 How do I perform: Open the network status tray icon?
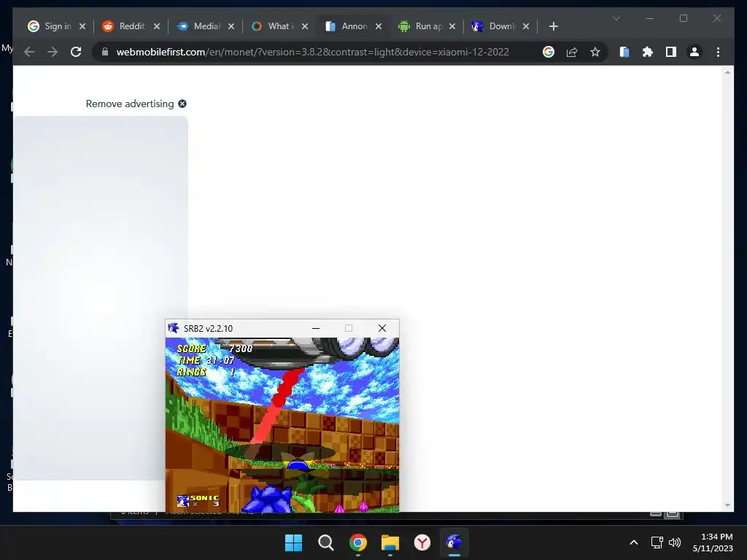coord(657,542)
